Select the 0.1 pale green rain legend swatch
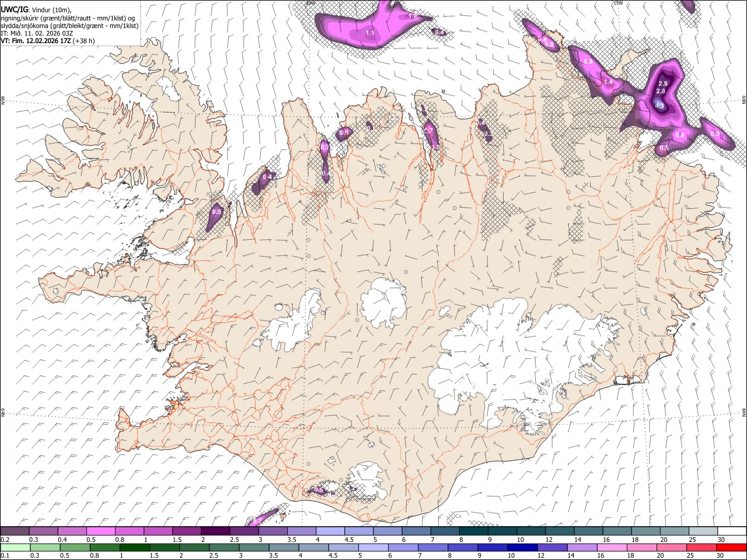The height and width of the screenshot is (560, 747). pyautogui.click(x=15, y=547)
